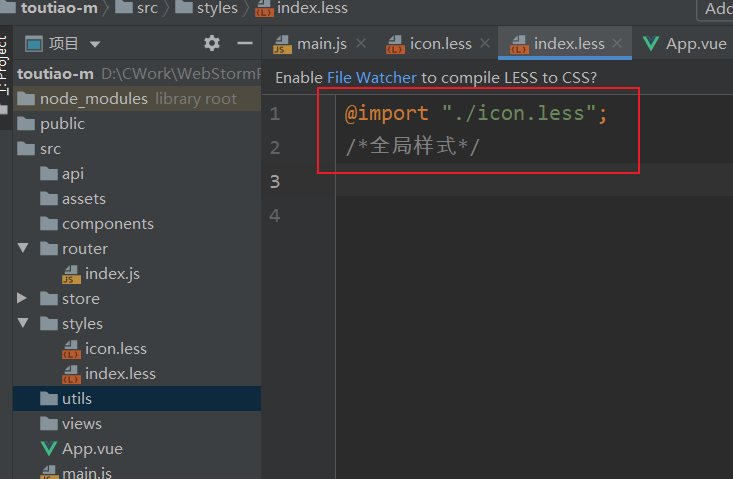Click toutiao-m project root in tree
Viewport: 733px width, 479px height.
(56, 74)
